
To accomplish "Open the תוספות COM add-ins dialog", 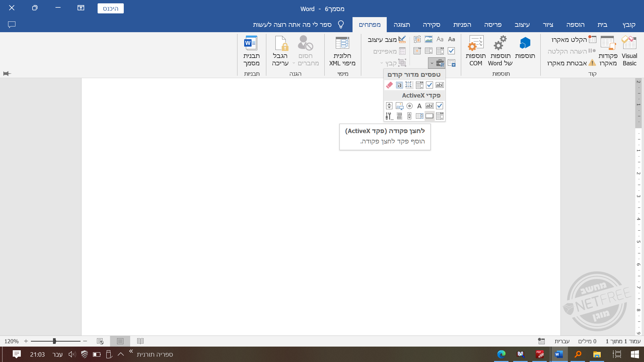I will pyautogui.click(x=476, y=51).
